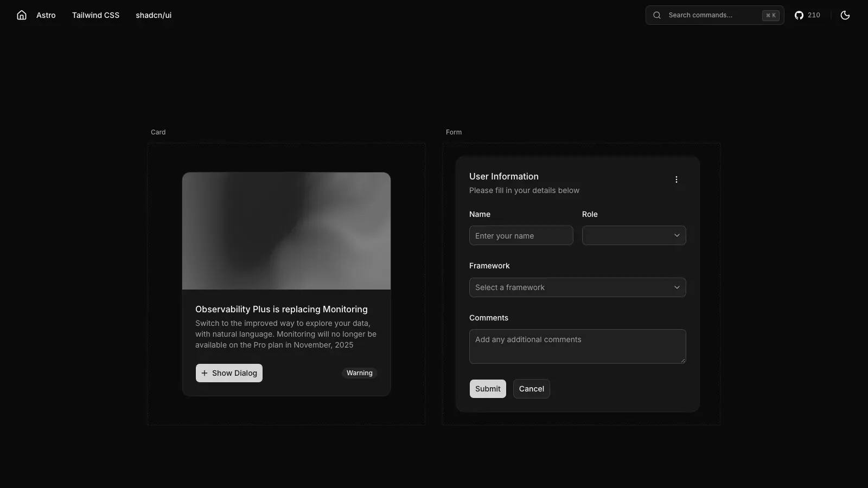868x488 pixels.
Task: Open the Search commands box
Action: point(714,15)
